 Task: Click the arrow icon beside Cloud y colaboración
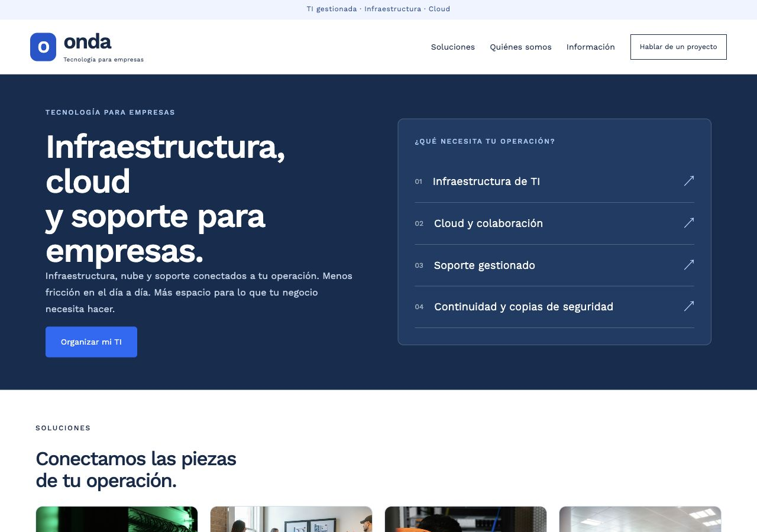click(689, 223)
